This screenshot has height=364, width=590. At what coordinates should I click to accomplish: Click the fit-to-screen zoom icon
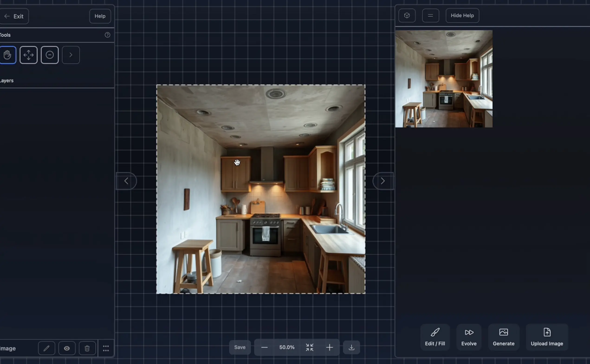tap(310, 347)
